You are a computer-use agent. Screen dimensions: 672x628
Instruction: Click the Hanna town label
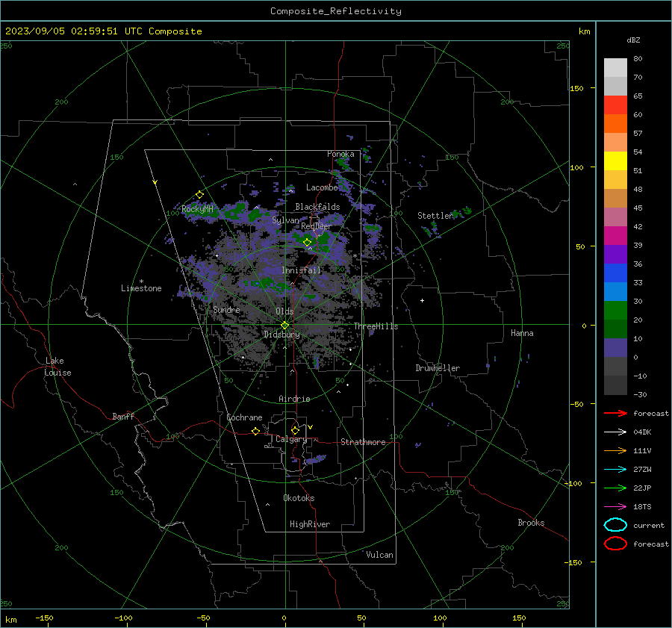click(522, 333)
